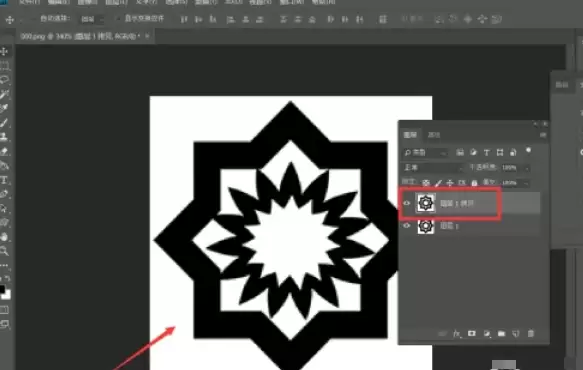Filter layers by pixel layers icon
The height and width of the screenshot is (370, 583).
coord(460,152)
